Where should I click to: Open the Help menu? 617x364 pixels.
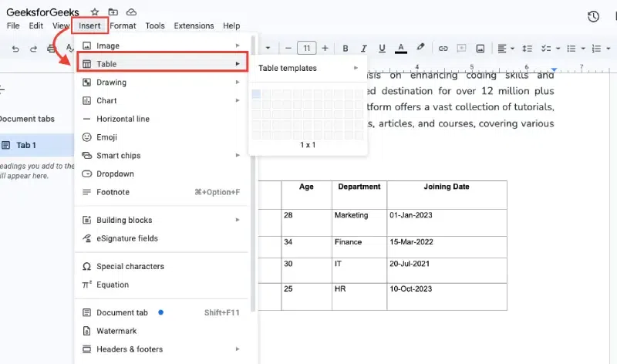(231, 25)
